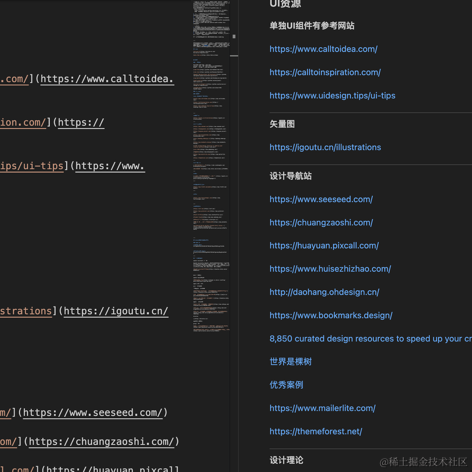Open the https://themeforest.net/ preview link
The width and height of the screenshot is (472, 472).
(316, 432)
